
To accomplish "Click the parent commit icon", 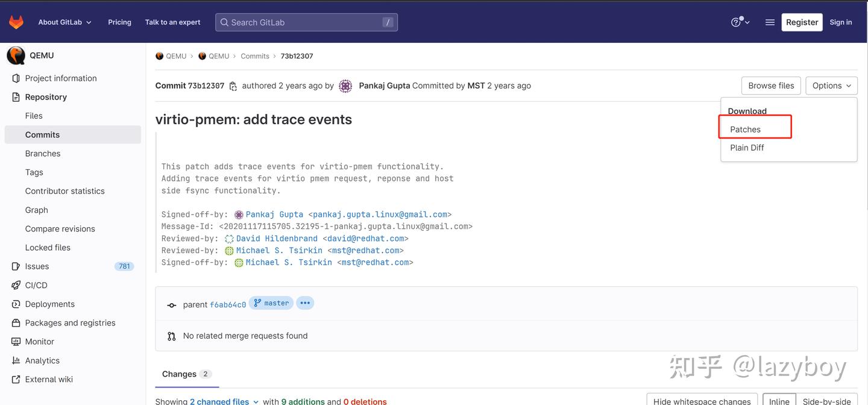I will [172, 305].
